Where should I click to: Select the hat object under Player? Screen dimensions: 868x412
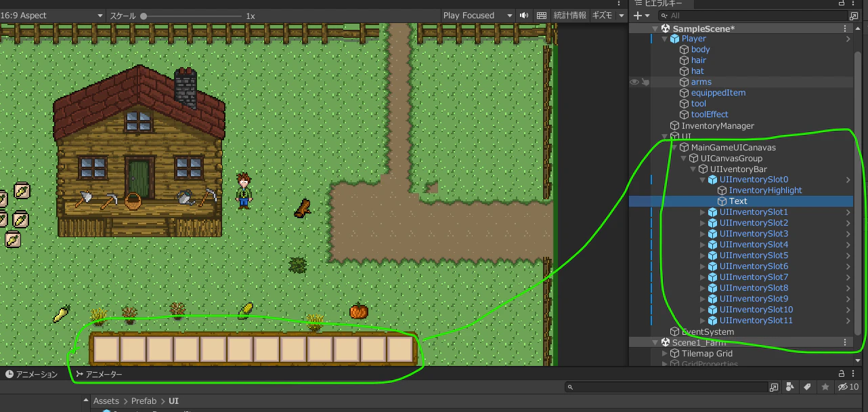pyautogui.click(x=697, y=71)
